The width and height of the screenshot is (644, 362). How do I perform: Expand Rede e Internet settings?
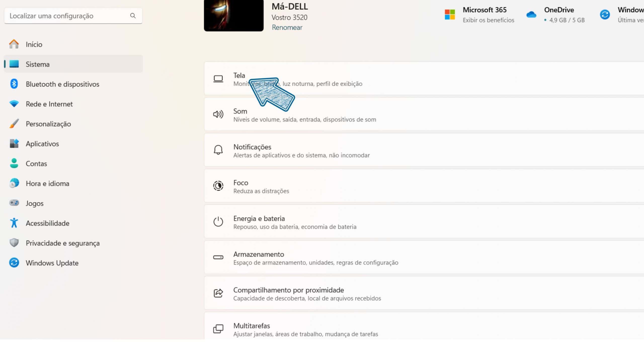(49, 103)
